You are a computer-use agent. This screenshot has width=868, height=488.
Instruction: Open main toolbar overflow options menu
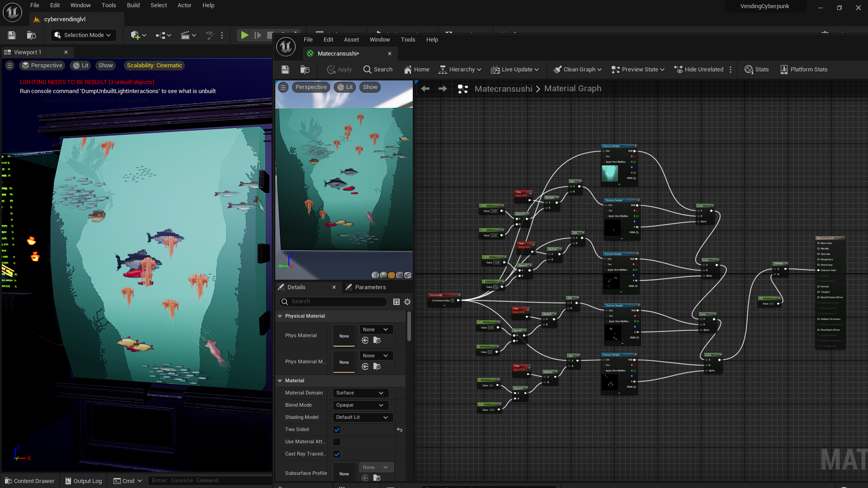(222, 35)
